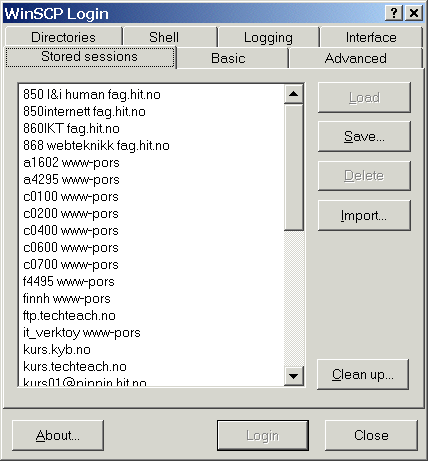Click the Login button
This screenshot has height=461, width=428.
[x=263, y=435]
